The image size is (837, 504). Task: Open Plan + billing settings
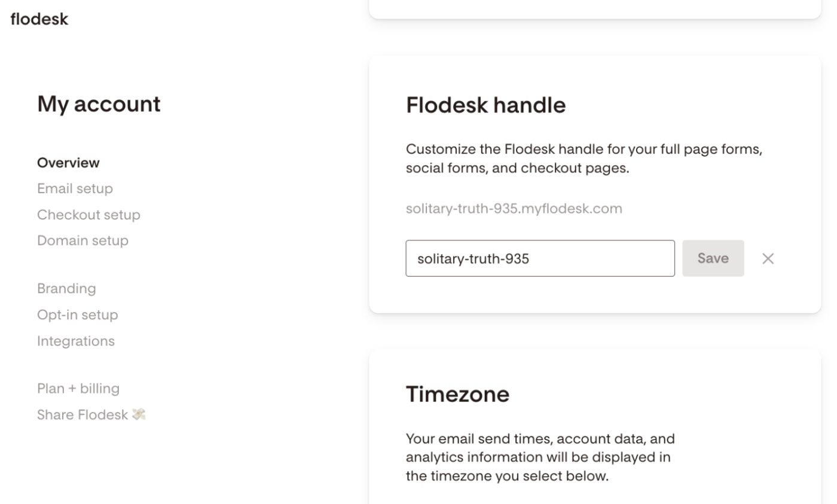pos(78,388)
